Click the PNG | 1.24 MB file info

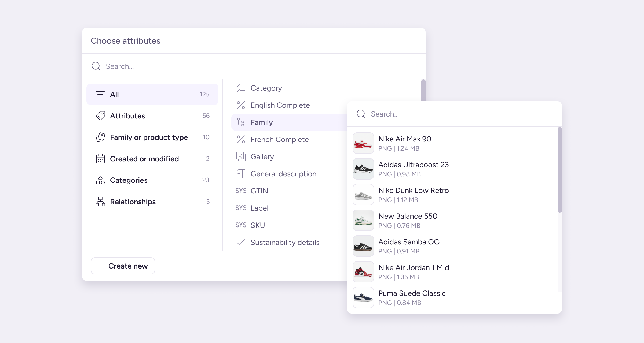click(x=399, y=148)
